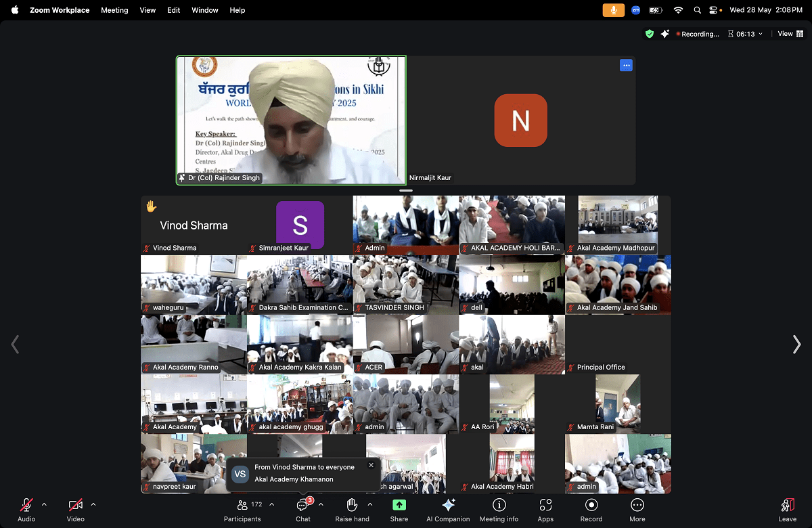Open the Meeting menu

[x=114, y=10]
